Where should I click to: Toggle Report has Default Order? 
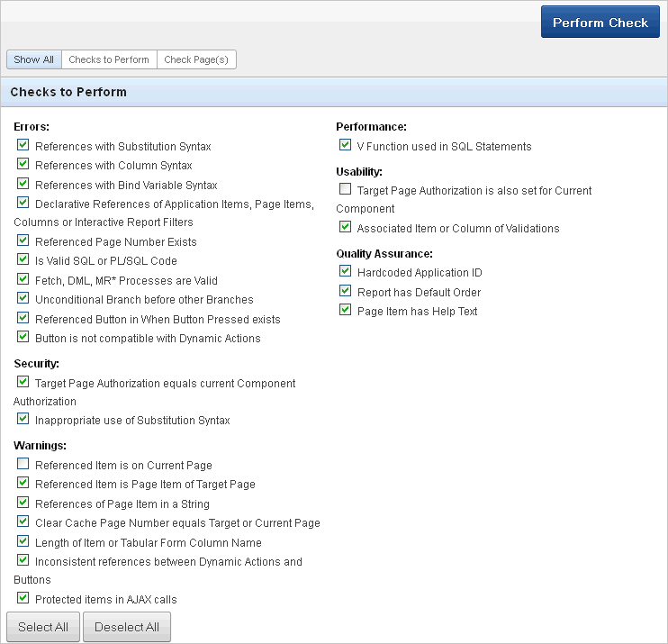[x=345, y=291]
